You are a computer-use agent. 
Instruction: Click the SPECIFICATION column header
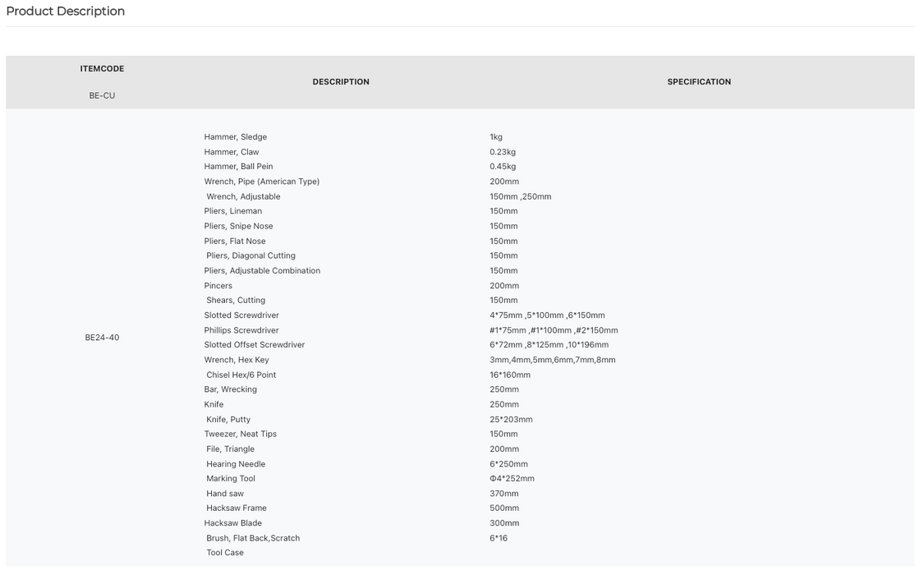click(x=699, y=82)
